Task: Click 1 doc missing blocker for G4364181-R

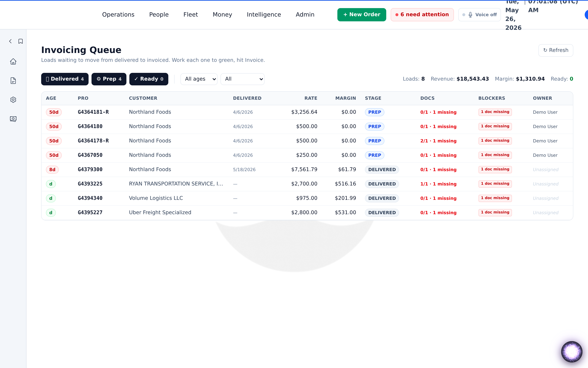Action: [495, 112]
